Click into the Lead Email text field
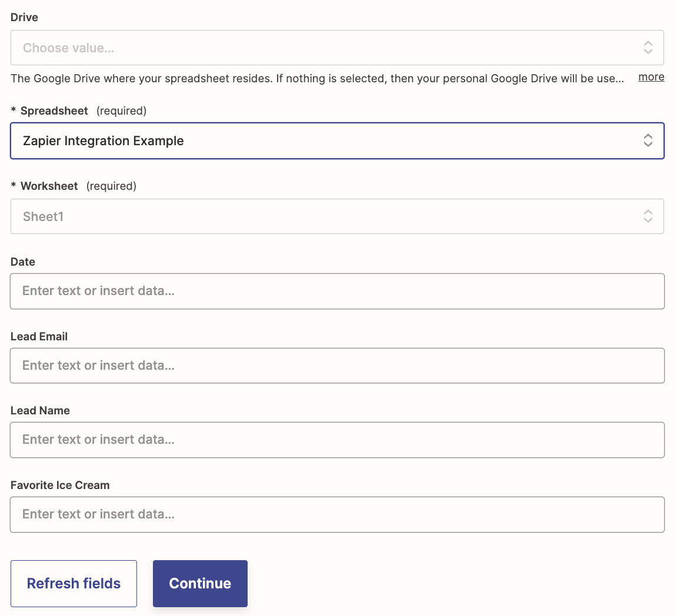Screen dimensions: 677x616 [337, 366]
